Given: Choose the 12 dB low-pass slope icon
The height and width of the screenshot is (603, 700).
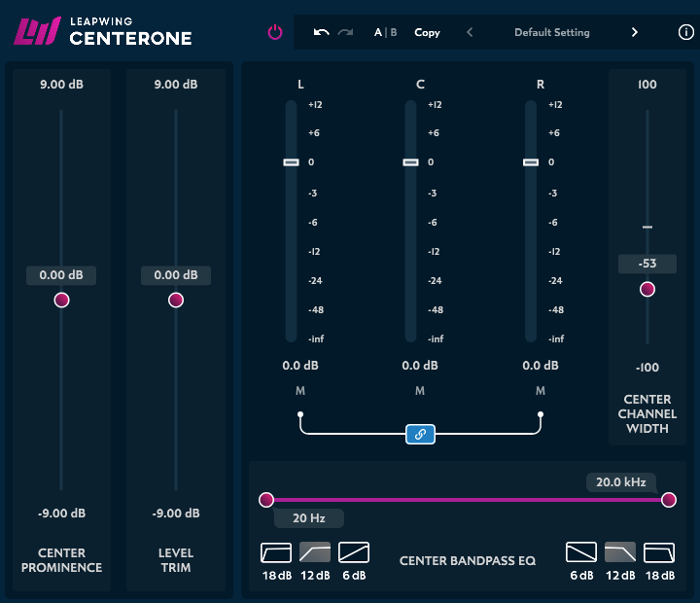Looking at the screenshot, I should click(x=620, y=553).
